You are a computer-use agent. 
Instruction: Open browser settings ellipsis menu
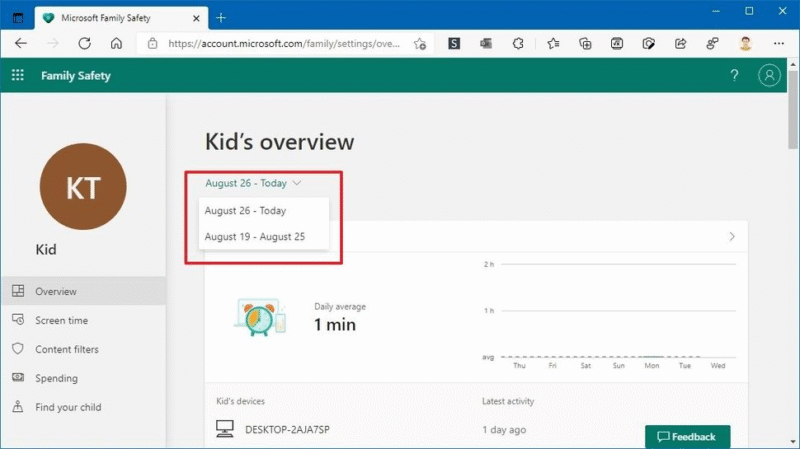click(777, 44)
